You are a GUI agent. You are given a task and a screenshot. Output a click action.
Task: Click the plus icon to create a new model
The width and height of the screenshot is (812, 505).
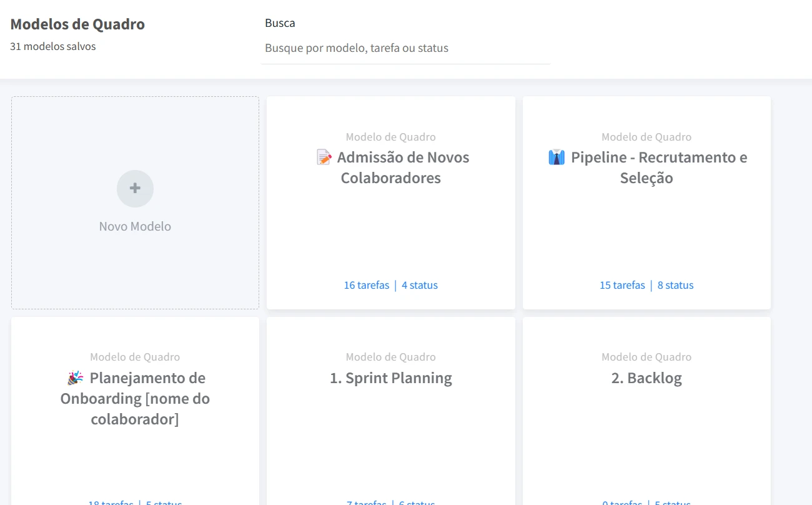[135, 188]
